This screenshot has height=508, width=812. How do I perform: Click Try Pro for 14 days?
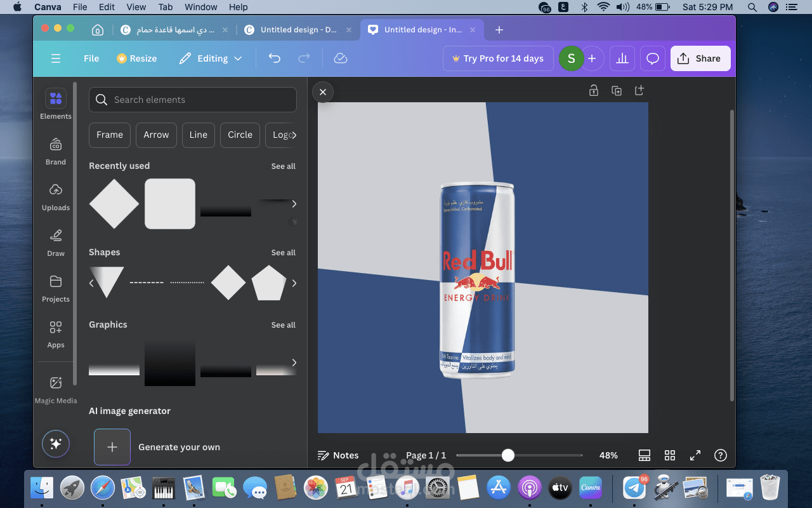[498, 58]
